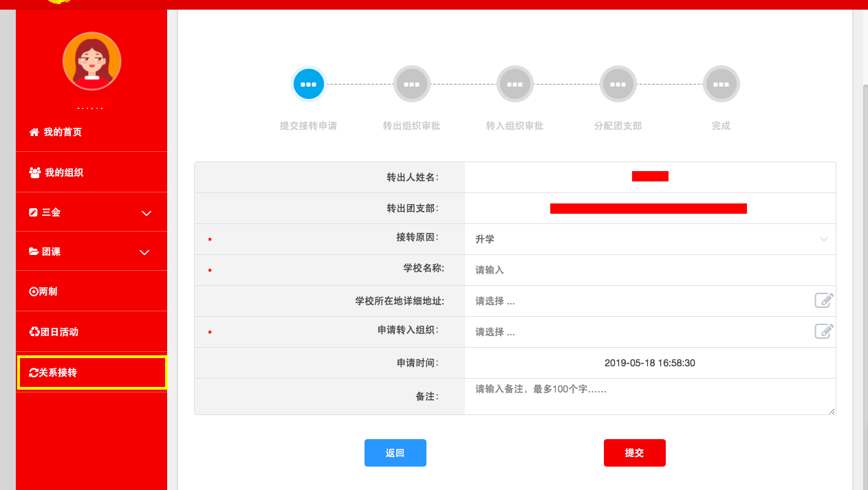Click the 备注 remarks text area
The width and height of the screenshot is (868, 490).
[x=650, y=397]
